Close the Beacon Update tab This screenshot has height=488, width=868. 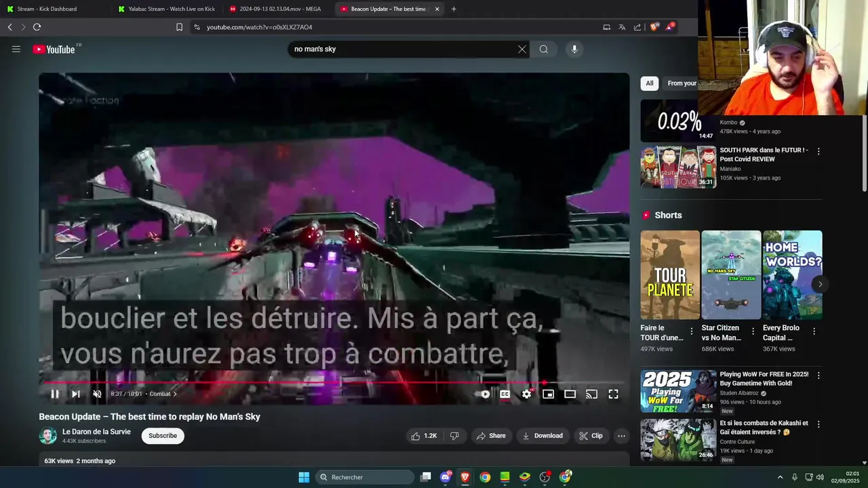437,9
